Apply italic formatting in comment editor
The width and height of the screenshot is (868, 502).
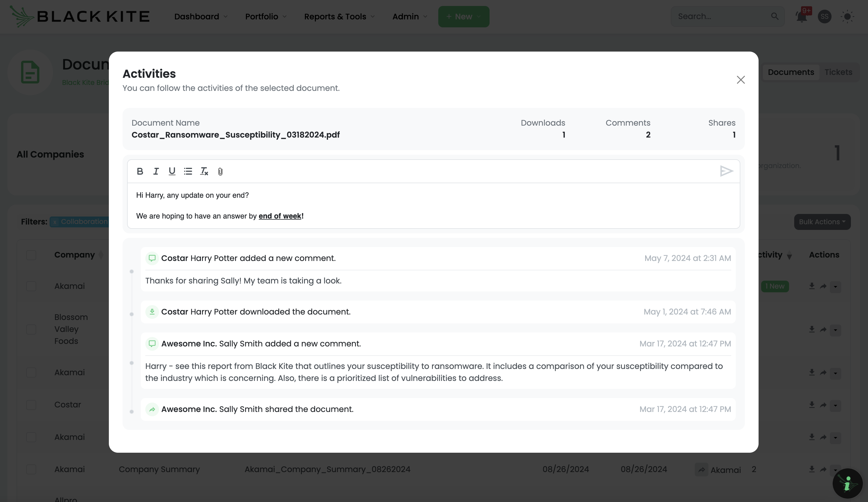(156, 171)
